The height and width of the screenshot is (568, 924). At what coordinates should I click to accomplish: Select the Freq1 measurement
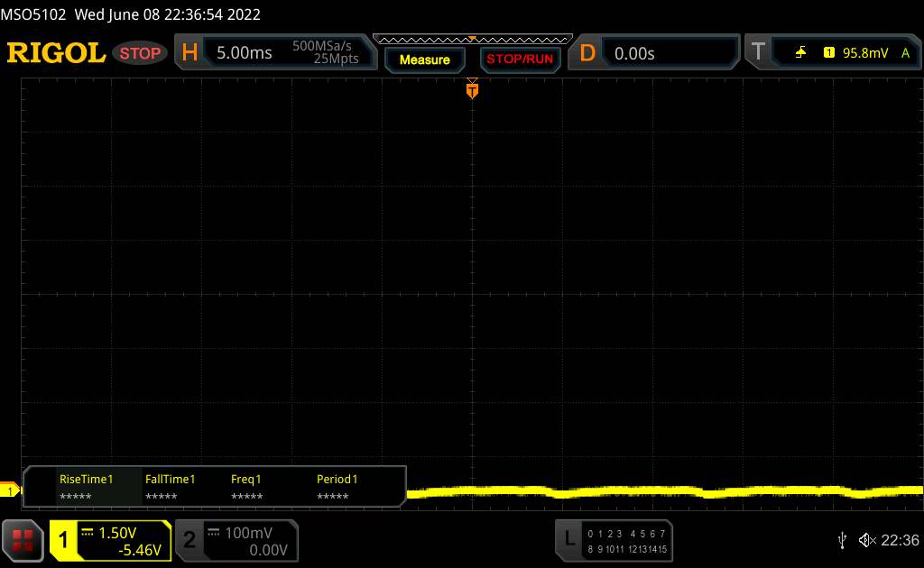(x=246, y=487)
